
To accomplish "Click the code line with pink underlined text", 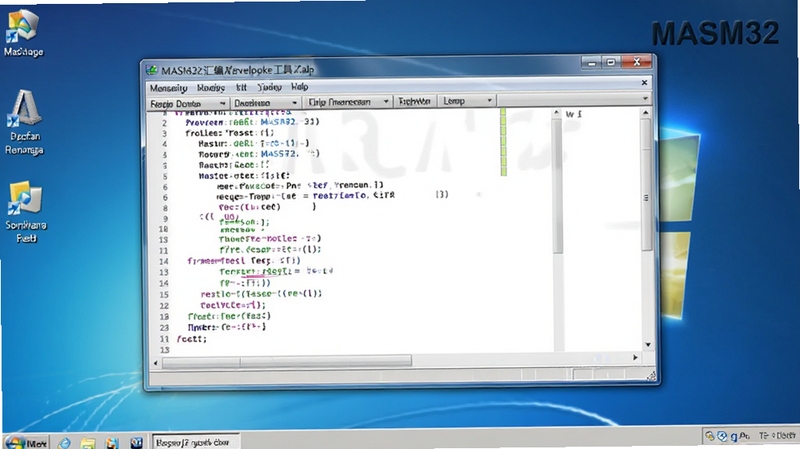I will pyautogui.click(x=276, y=271).
